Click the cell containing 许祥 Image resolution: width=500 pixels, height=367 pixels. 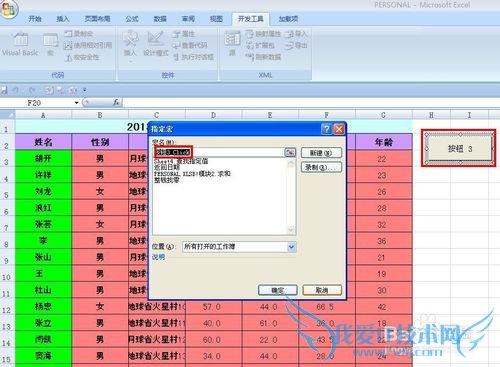click(43, 175)
